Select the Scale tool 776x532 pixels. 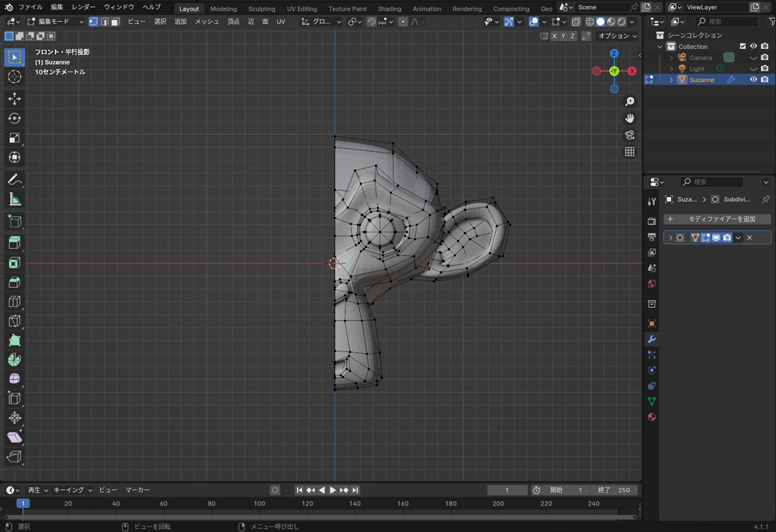tap(14, 138)
